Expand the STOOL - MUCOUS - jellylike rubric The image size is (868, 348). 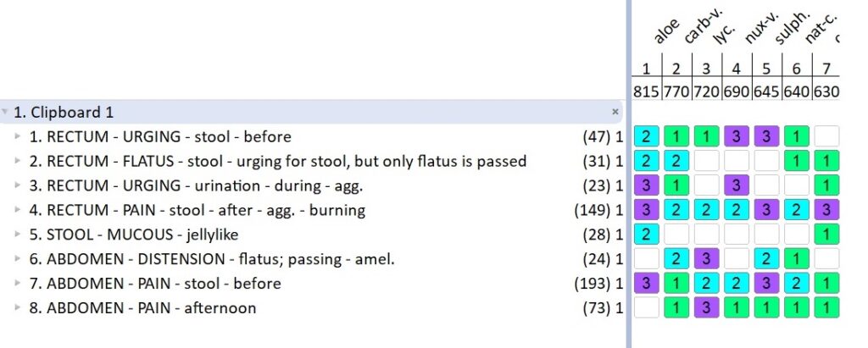click(x=16, y=235)
